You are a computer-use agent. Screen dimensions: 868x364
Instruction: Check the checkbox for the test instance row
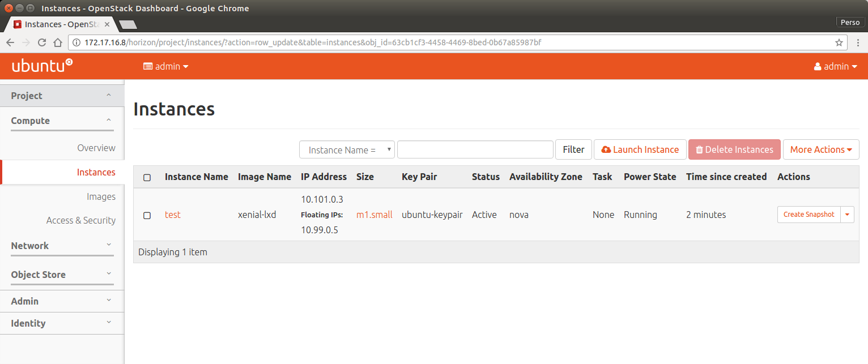pyautogui.click(x=147, y=215)
